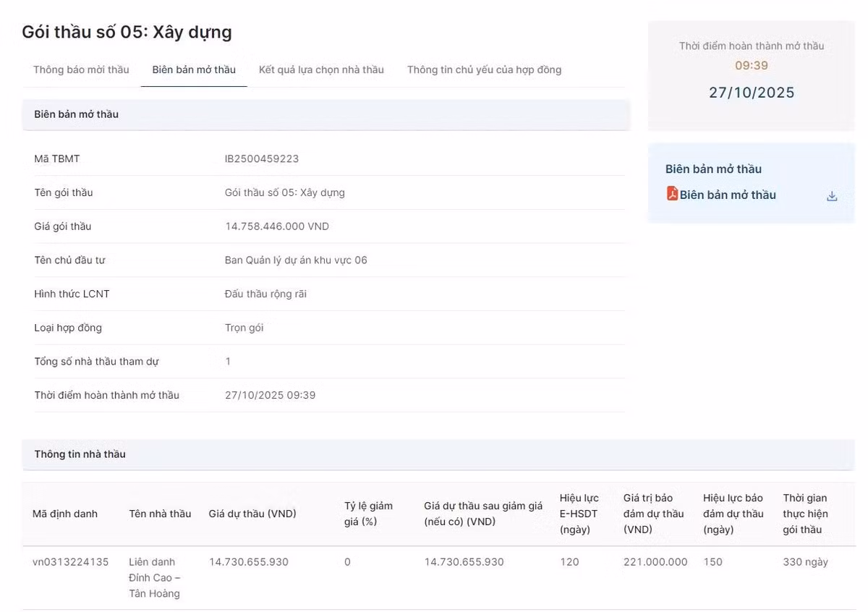Click the red PDF file icon

672,194
